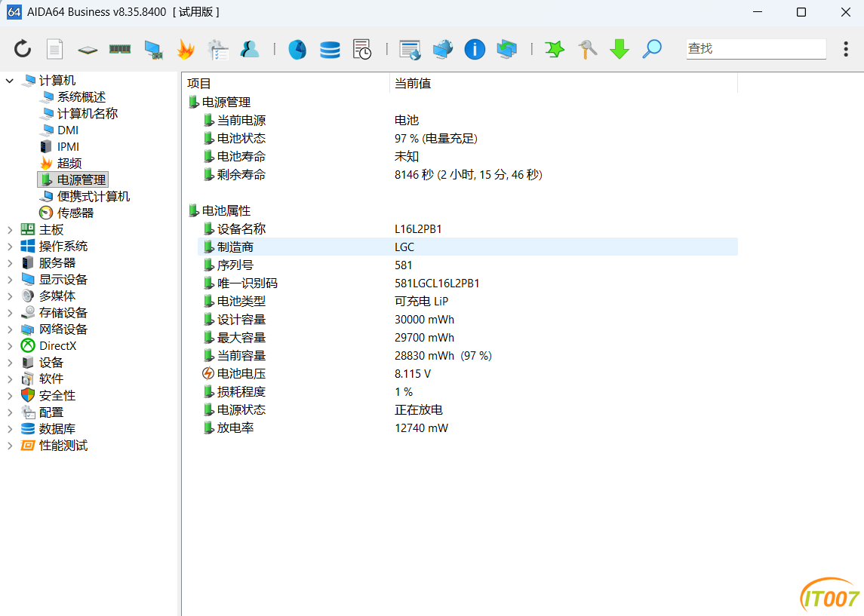Select the 电池类型 row
This screenshot has width=864, height=616.
(x=468, y=301)
